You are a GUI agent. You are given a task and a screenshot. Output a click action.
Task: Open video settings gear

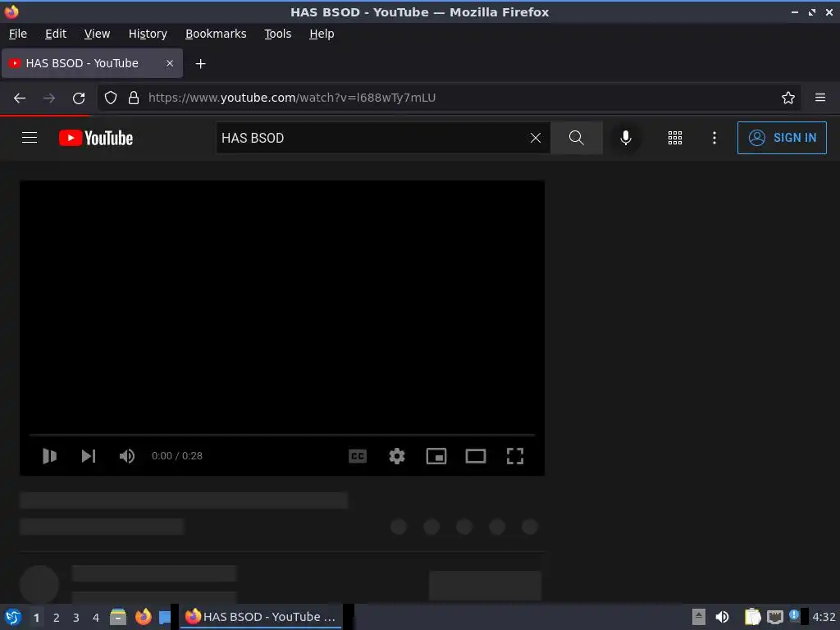pos(397,456)
